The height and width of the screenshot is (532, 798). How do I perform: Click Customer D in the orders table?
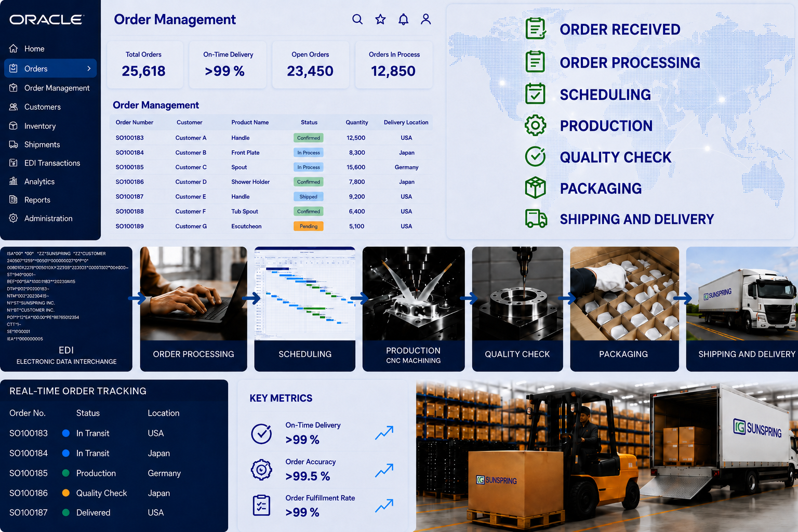191,182
